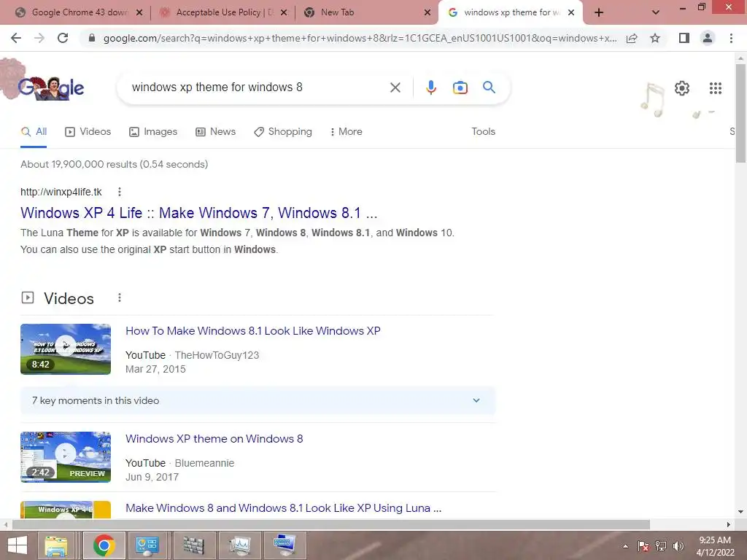
Task: Open Windows Start menu
Action: coord(18,545)
